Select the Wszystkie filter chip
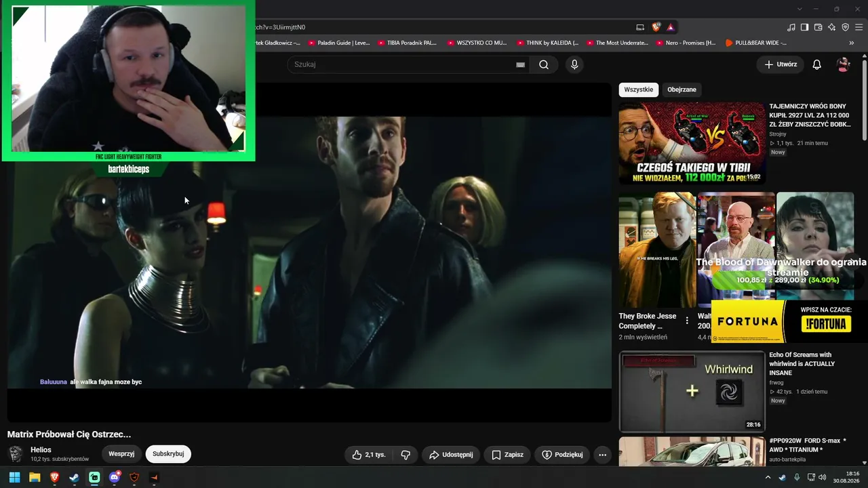The width and height of the screenshot is (868, 488). click(639, 89)
